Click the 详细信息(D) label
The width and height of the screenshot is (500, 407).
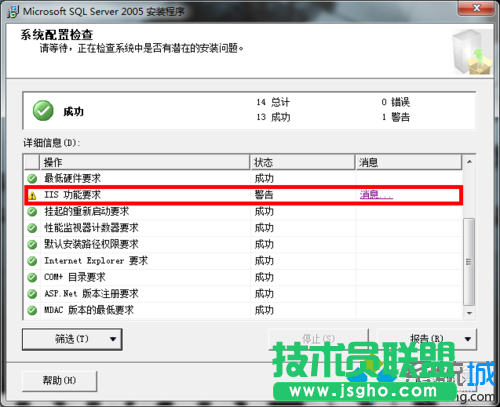point(52,143)
